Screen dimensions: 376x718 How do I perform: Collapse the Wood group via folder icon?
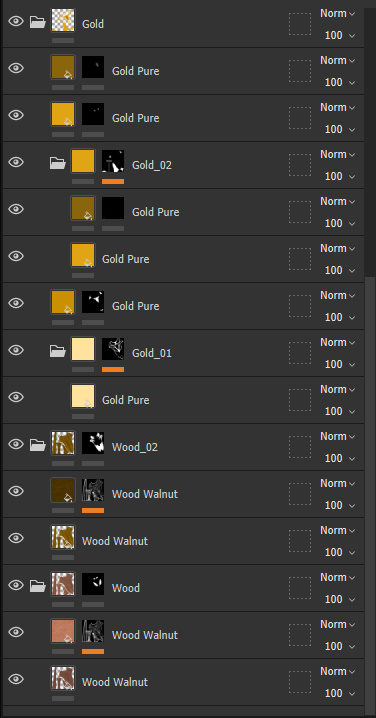point(38,585)
